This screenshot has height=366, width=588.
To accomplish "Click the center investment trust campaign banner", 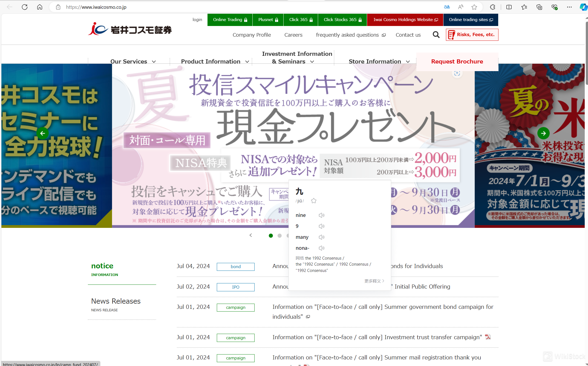I will [293, 146].
